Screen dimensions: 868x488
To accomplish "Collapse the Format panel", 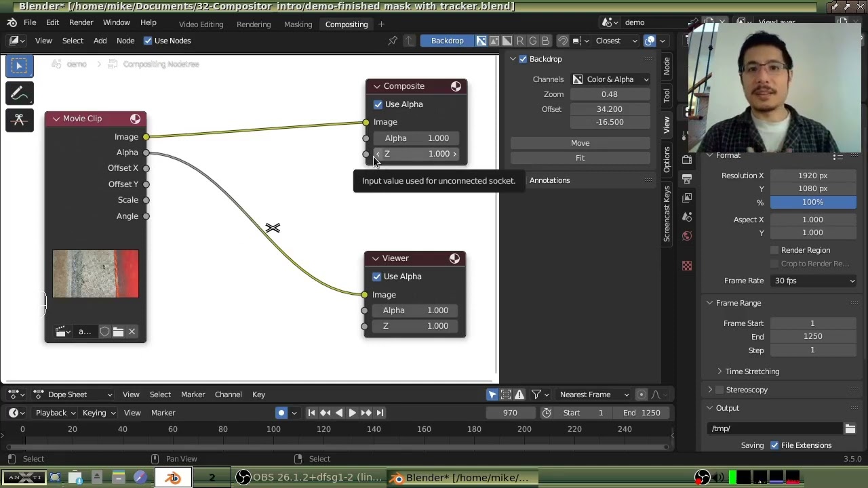I will click(x=710, y=156).
